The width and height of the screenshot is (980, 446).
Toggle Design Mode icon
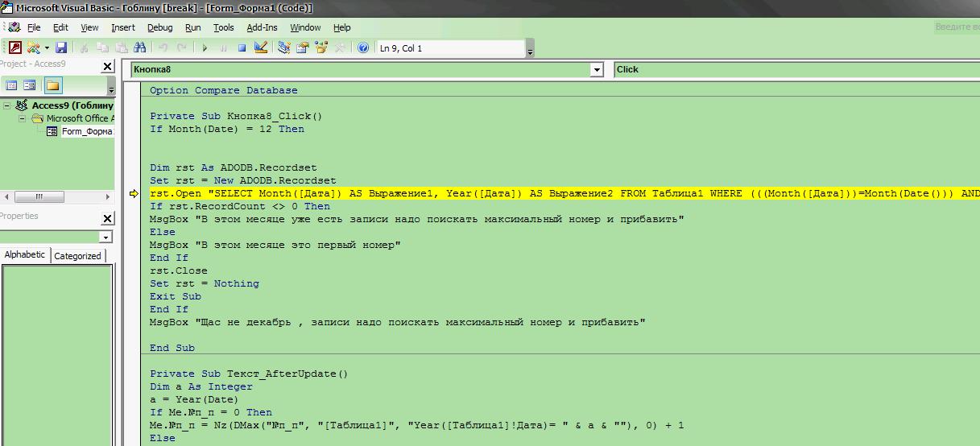pyautogui.click(x=260, y=48)
